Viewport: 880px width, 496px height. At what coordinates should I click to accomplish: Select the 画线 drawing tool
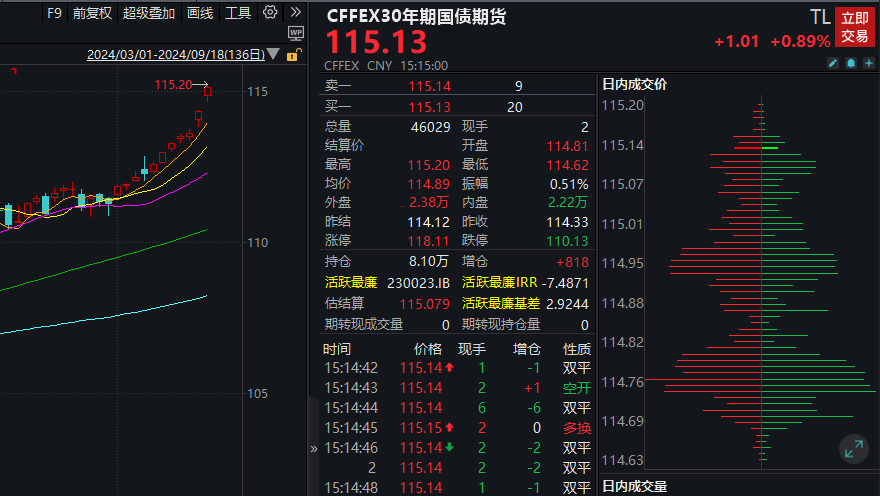point(200,13)
